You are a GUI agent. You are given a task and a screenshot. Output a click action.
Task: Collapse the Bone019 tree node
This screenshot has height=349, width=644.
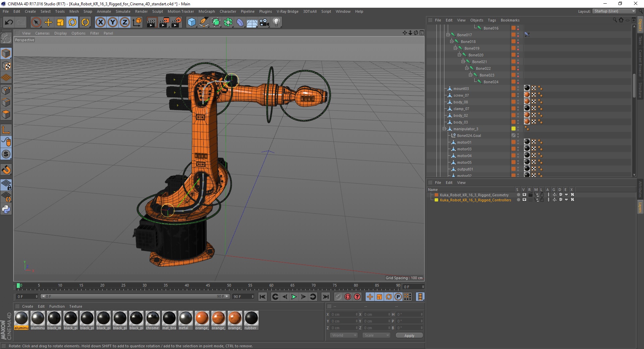(455, 48)
